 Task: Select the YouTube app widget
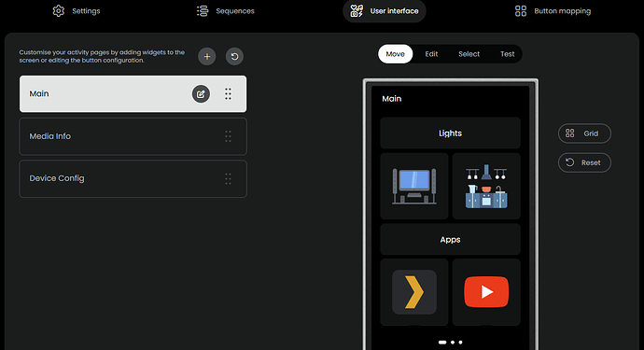pyautogui.click(x=486, y=292)
